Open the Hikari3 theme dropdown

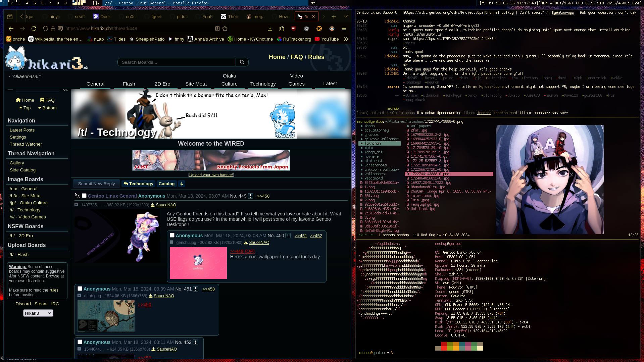pyautogui.click(x=38, y=313)
